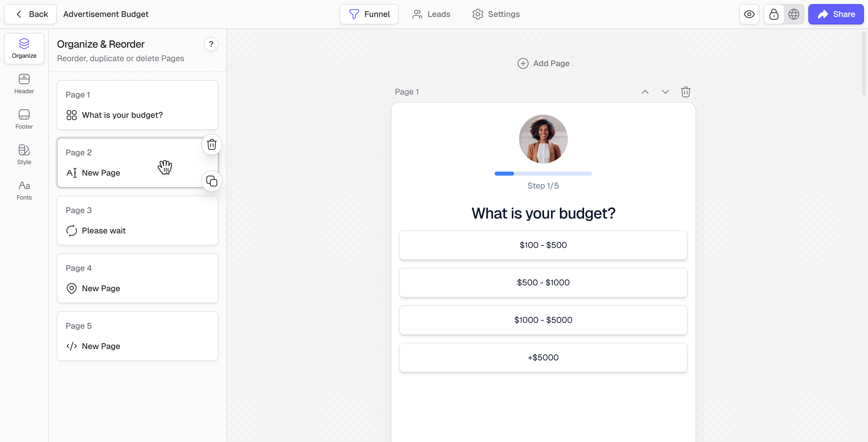Switch funnel to public globe mode
The height and width of the screenshot is (442, 868).
(794, 14)
